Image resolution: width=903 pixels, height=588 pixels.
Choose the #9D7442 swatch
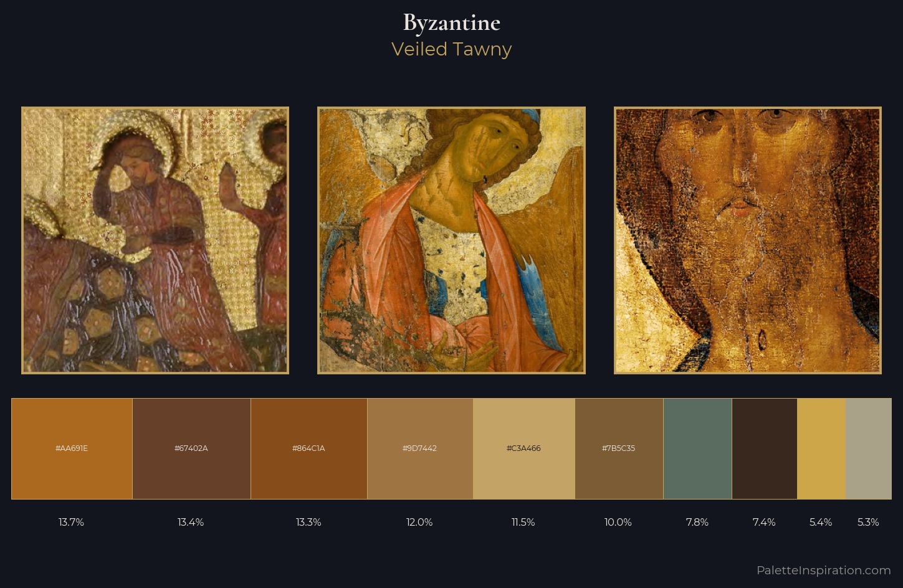tap(420, 448)
